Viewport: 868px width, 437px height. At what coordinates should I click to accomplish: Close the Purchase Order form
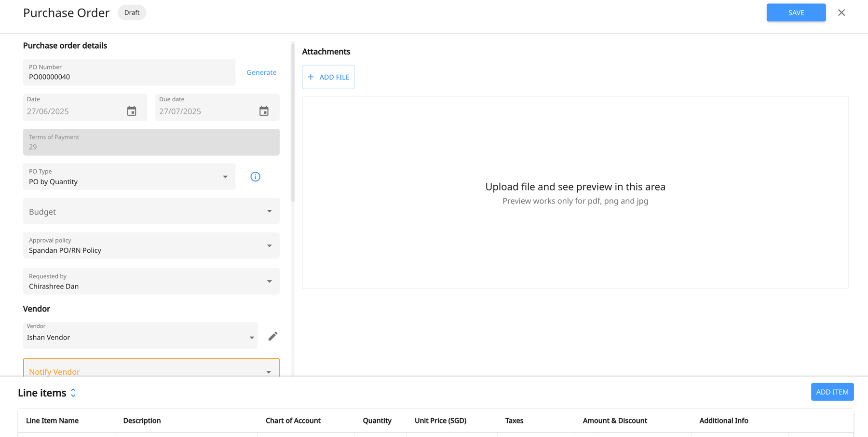pyautogui.click(x=841, y=13)
